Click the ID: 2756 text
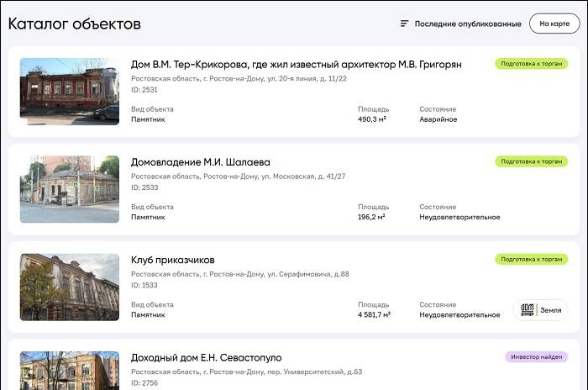This screenshot has height=390, width=588. 144,383
